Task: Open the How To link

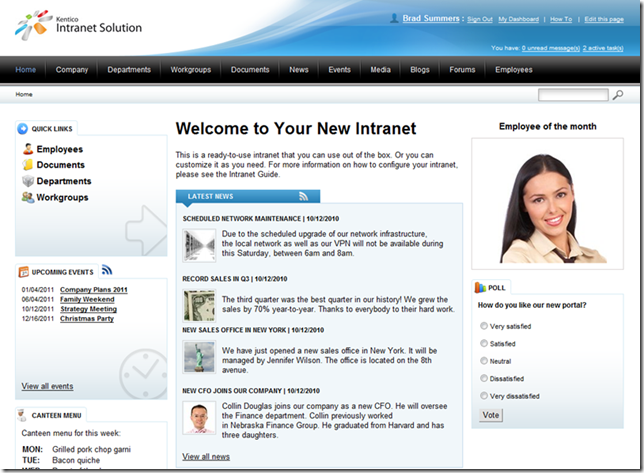Action: 561,19
